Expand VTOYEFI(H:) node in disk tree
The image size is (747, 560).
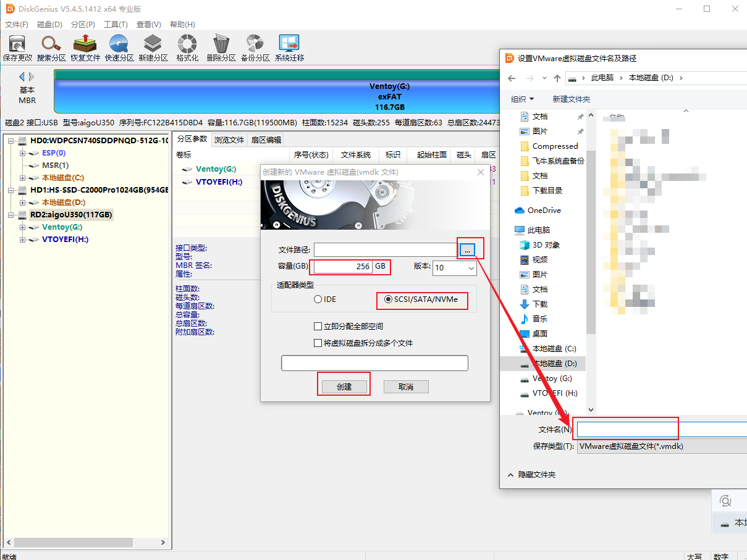[22, 240]
